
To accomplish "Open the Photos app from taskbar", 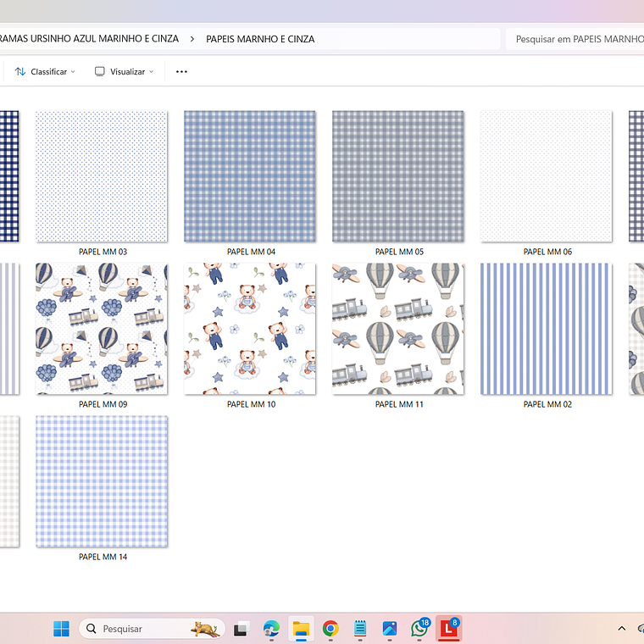I will coord(390,629).
